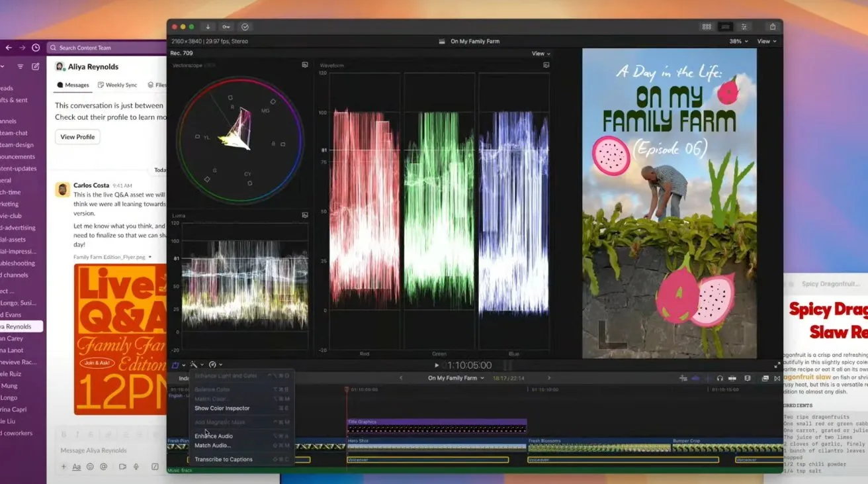Image resolution: width=868 pixels, height=484 pixels.
Task: Click the plus attach button in Slack composer
Action: pyautogui.click(x=64, y=467)
